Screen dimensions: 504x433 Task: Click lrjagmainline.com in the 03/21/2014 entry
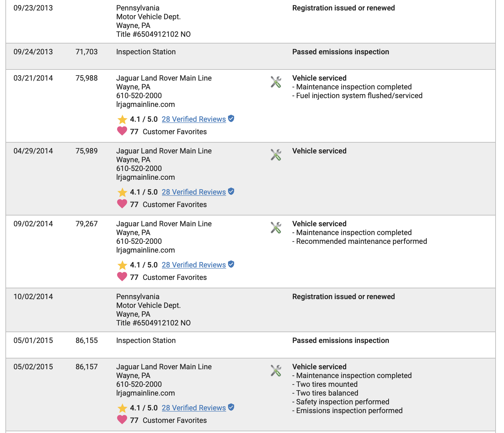[x=145, y=105]
